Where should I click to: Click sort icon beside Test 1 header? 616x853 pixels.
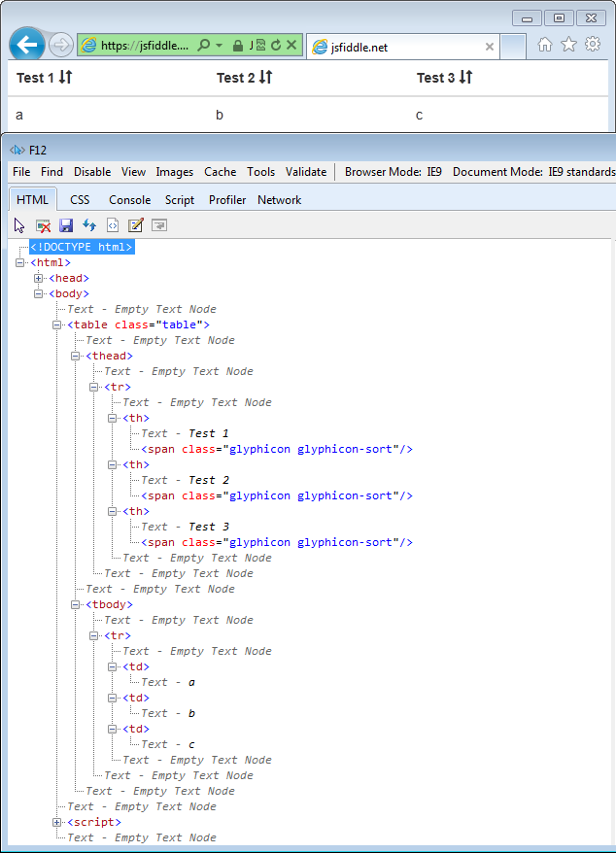pos(66,78)
